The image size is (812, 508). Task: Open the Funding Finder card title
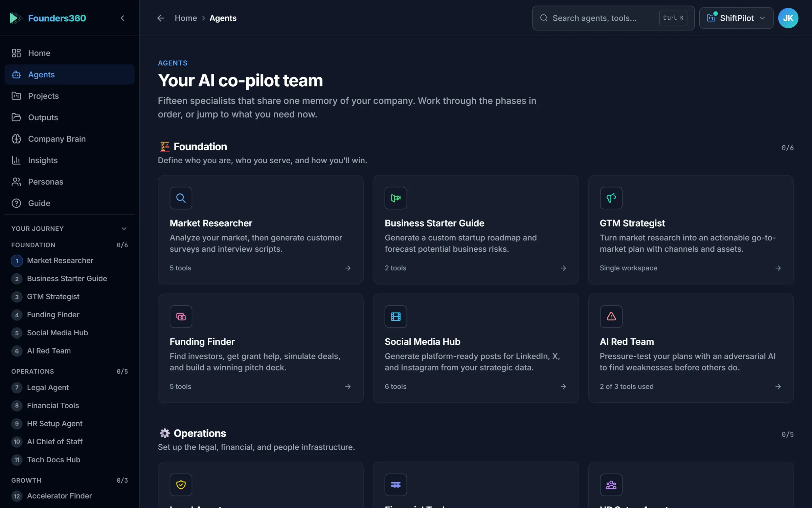(x=202, y=342)
